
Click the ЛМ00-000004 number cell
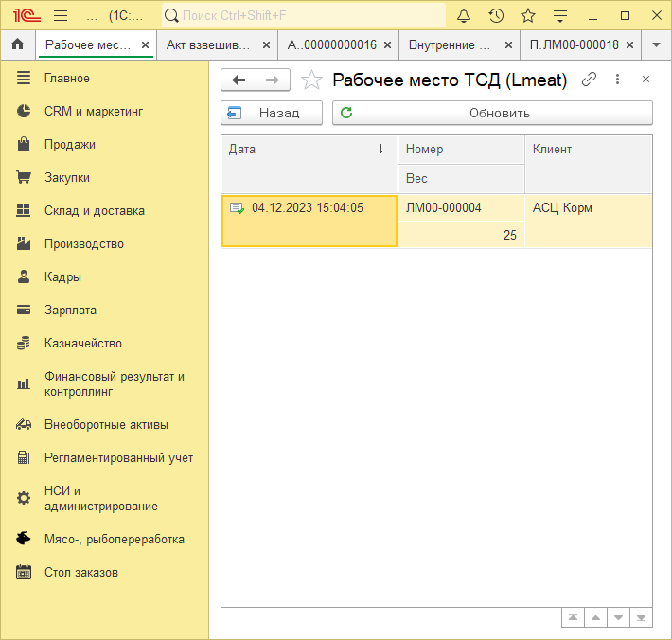[x=462, y=208]
